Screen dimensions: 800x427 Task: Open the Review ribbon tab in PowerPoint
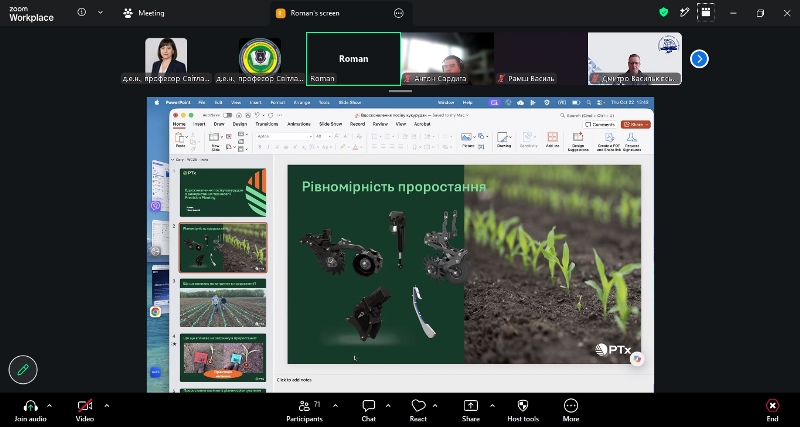click(380, 124)
